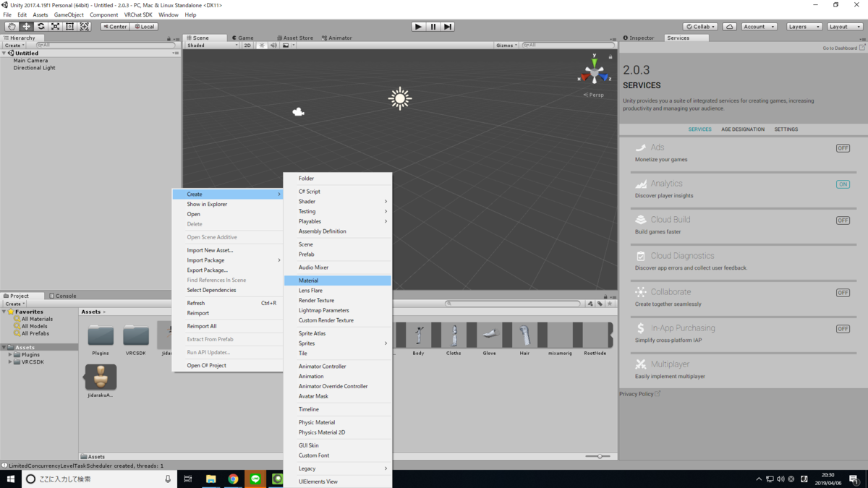Screen dimensions: 868x488
Task: Select the Rect Transform tool
Action: (x=69, y=27)
